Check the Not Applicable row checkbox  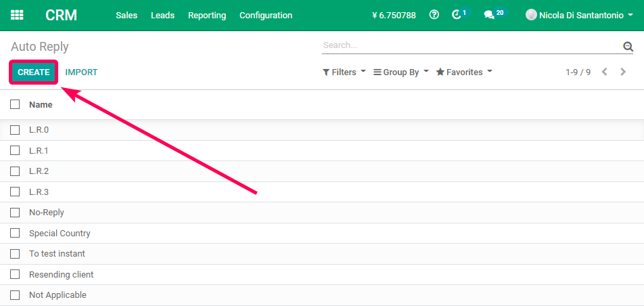click(x=15, y=295)
